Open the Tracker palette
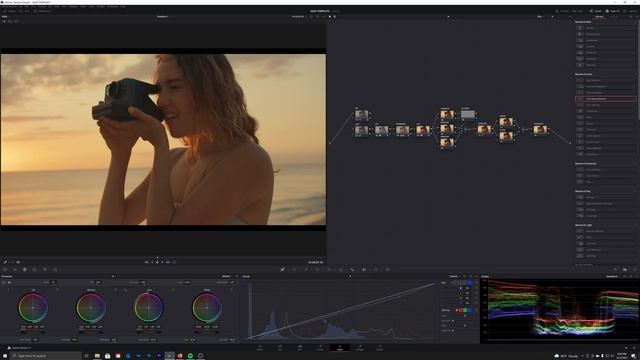Screen dimensions: 640x360 pyautogui.click(x=329, y=269)
